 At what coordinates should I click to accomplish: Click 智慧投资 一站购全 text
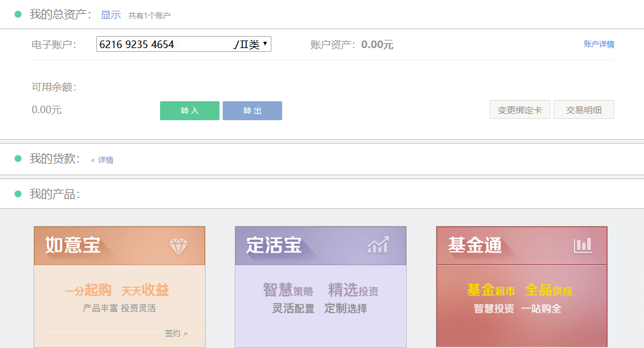tap(517, 309)
